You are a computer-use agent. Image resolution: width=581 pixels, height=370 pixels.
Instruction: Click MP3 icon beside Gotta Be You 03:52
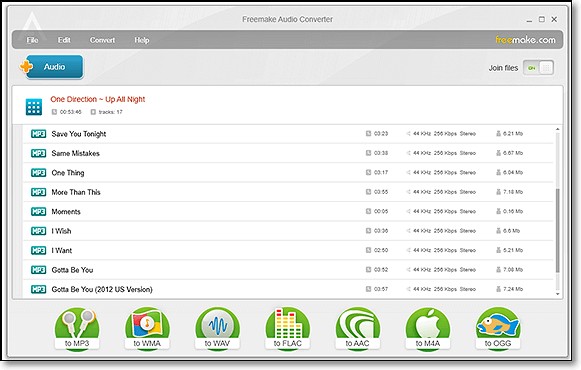pyautogui.click(x=39, y=270)
